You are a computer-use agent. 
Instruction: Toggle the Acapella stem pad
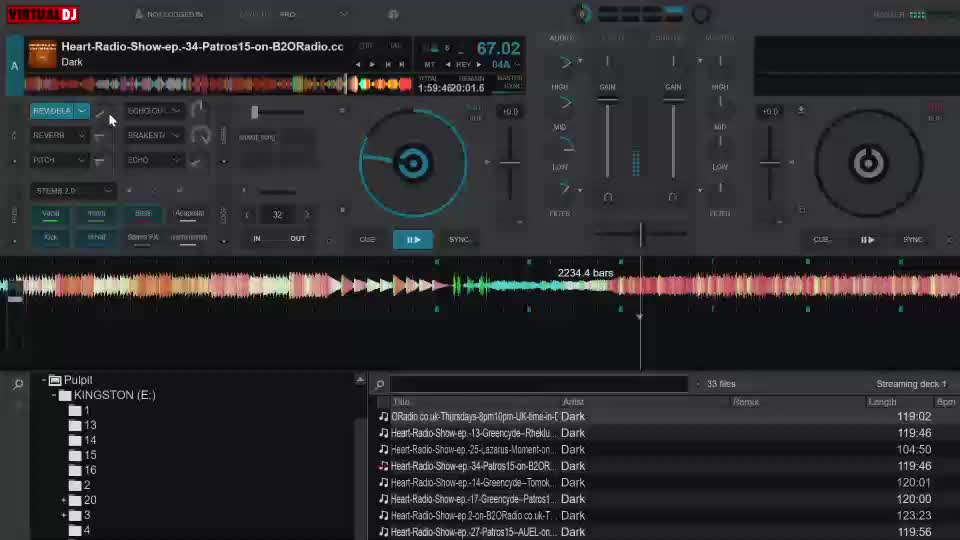click(x=189, y=214)
